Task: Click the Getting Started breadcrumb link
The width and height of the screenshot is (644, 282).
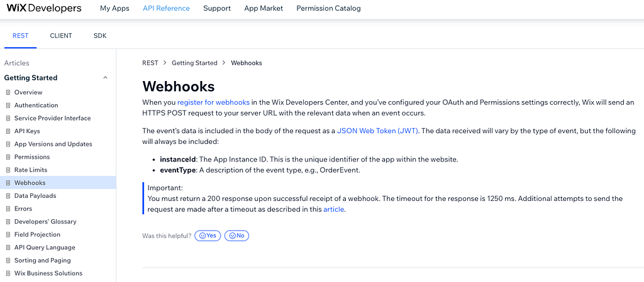Action: (x=194, y=63)
